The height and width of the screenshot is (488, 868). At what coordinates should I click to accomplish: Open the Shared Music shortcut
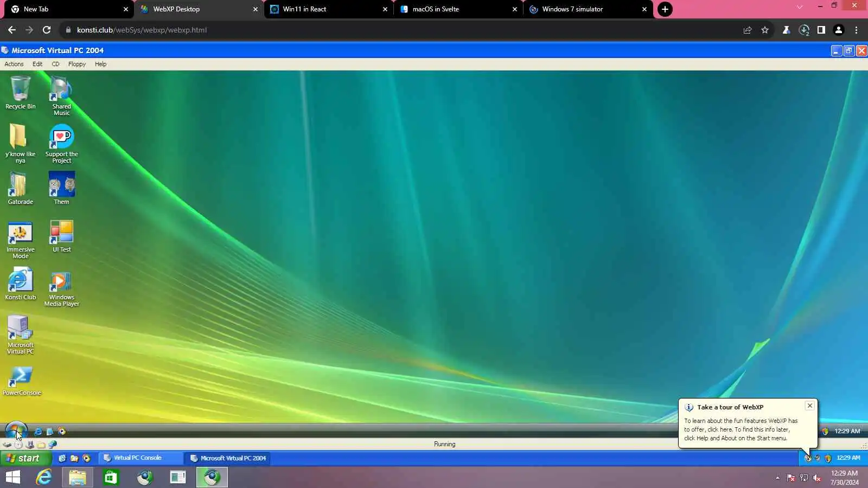(x=61, y=96)
